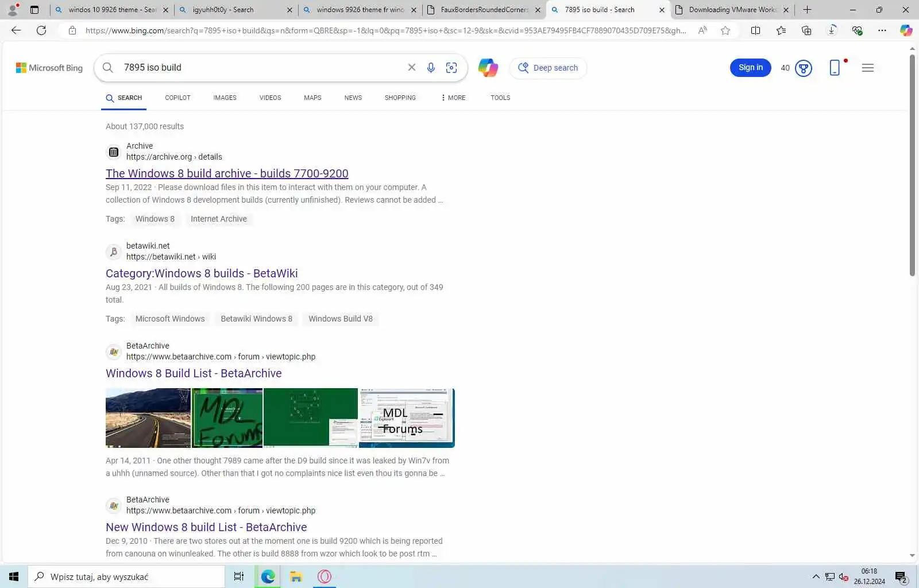The height and width of the screenshot is (588, 919).
Task: Switch to Opera on the taskbar
Action: (x=325, y=577)
